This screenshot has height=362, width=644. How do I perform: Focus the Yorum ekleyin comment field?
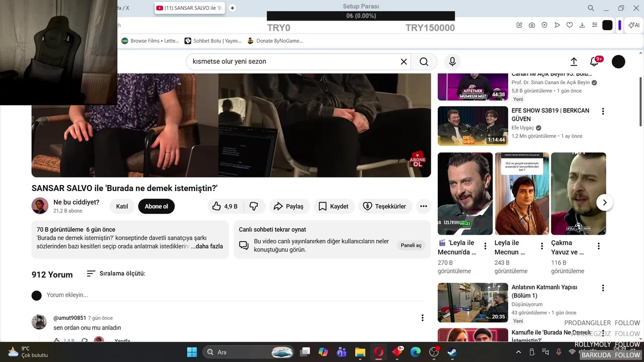235,295
